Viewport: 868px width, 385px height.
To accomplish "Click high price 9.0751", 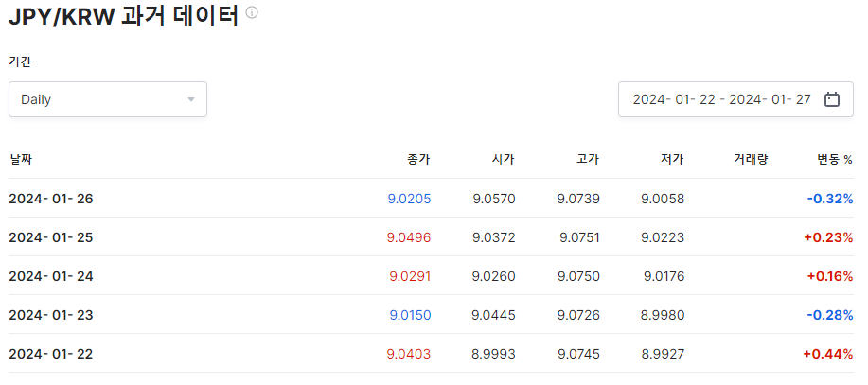I will (579, 237).
